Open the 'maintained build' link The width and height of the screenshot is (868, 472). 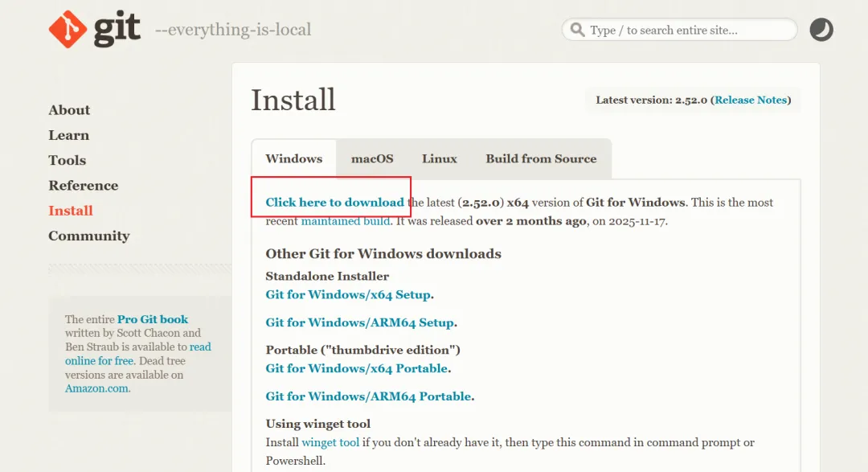point(346,221)
